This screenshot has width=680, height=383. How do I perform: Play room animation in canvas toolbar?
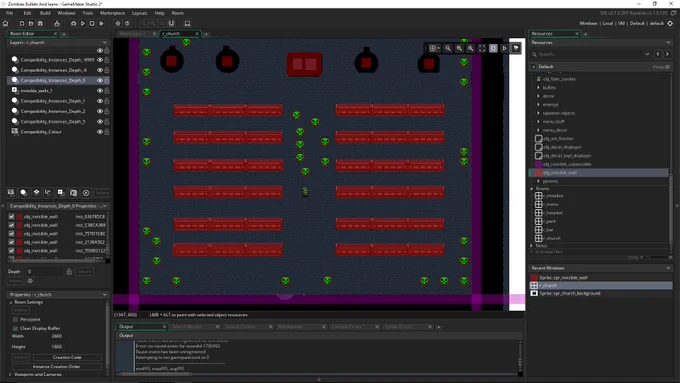tap(504, 48)
